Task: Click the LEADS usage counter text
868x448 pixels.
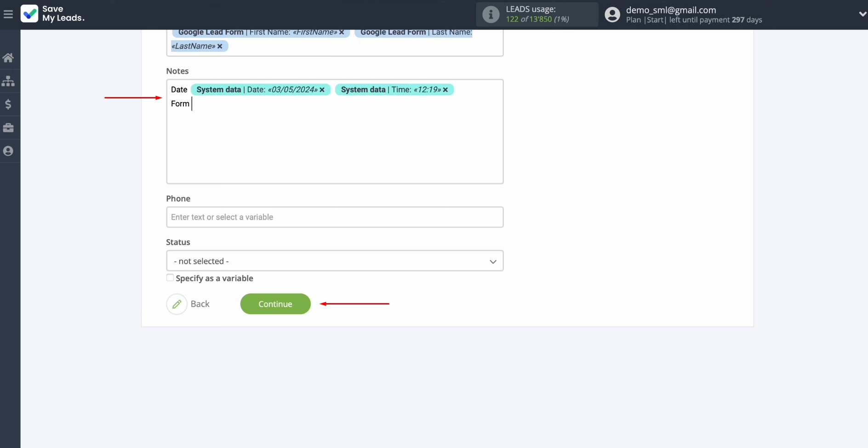Action: click(x=537, y=19)
